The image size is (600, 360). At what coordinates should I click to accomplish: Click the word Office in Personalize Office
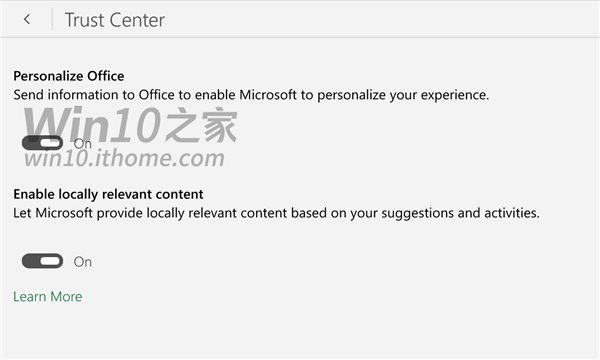click(106, 76)
